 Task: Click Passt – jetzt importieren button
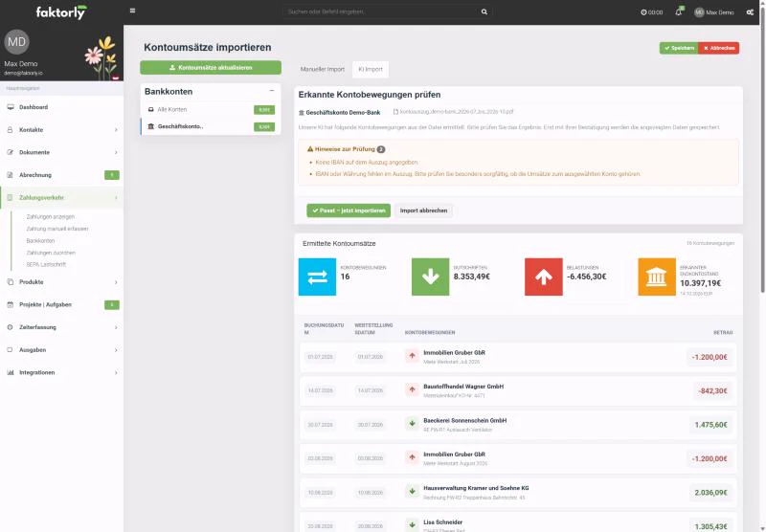[x=349, y=211]
